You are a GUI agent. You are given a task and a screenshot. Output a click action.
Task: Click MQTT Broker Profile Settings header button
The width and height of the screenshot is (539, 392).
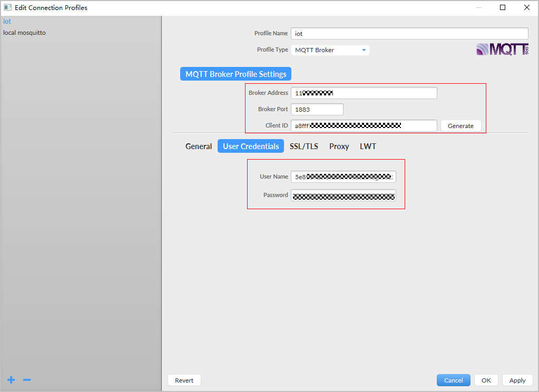(x=236, y=74)
